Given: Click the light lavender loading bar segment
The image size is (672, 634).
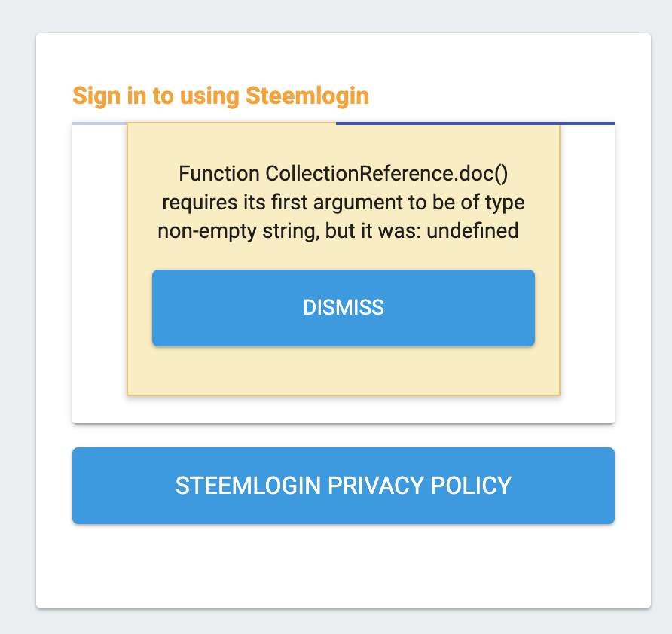Looking at the screenshot, I should pos(99,123).
